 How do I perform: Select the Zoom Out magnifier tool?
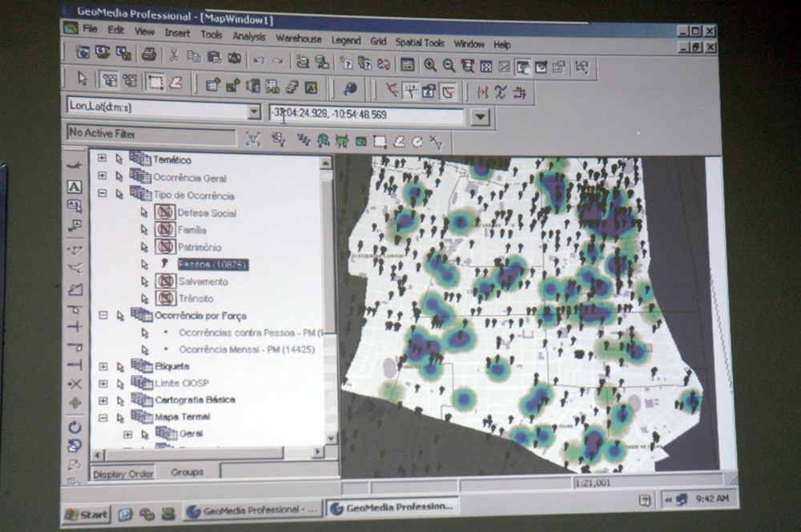pyautogui.click(x=449, y=66)
